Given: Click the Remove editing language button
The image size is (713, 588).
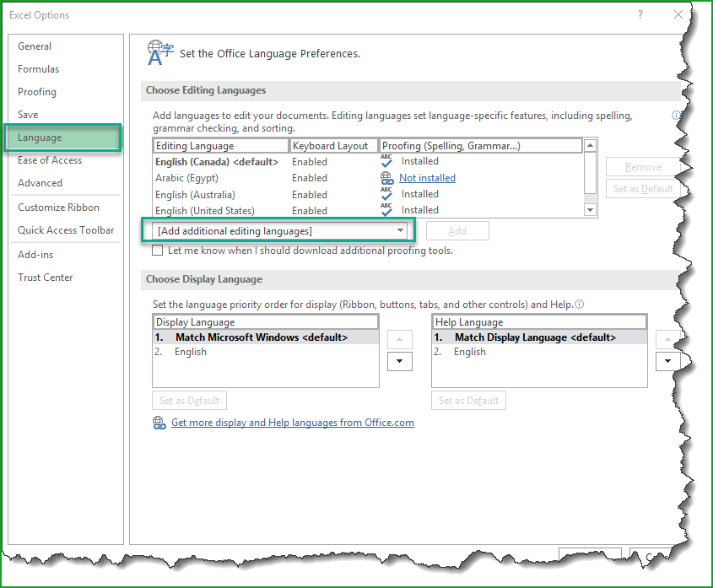Looking at the screenshot, I should click(643, 167).
